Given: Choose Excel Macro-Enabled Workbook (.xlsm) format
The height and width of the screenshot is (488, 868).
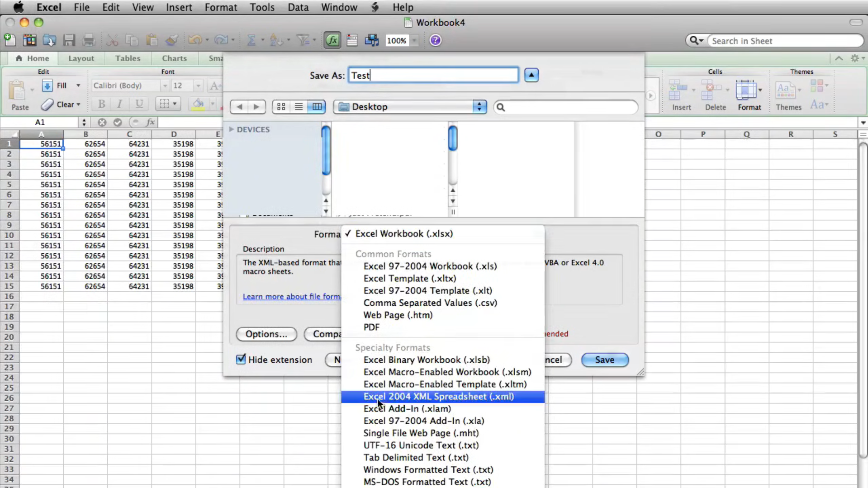Looking at the screenshot, I should pos(447,372).
